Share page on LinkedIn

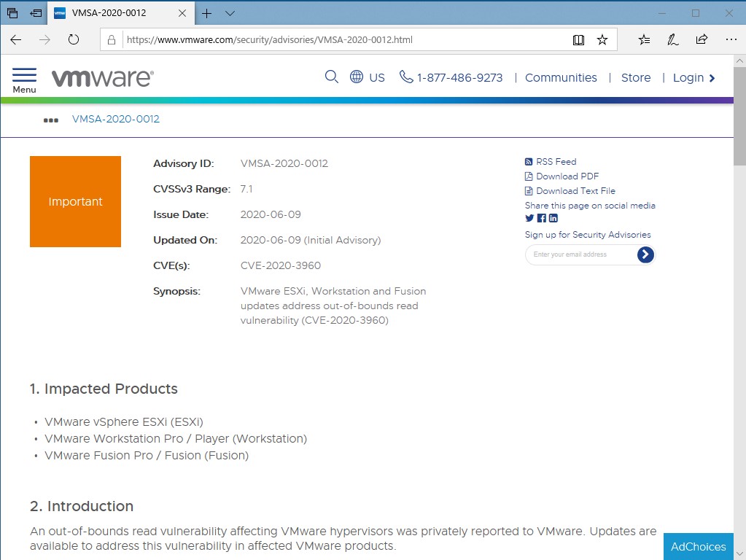553,218
